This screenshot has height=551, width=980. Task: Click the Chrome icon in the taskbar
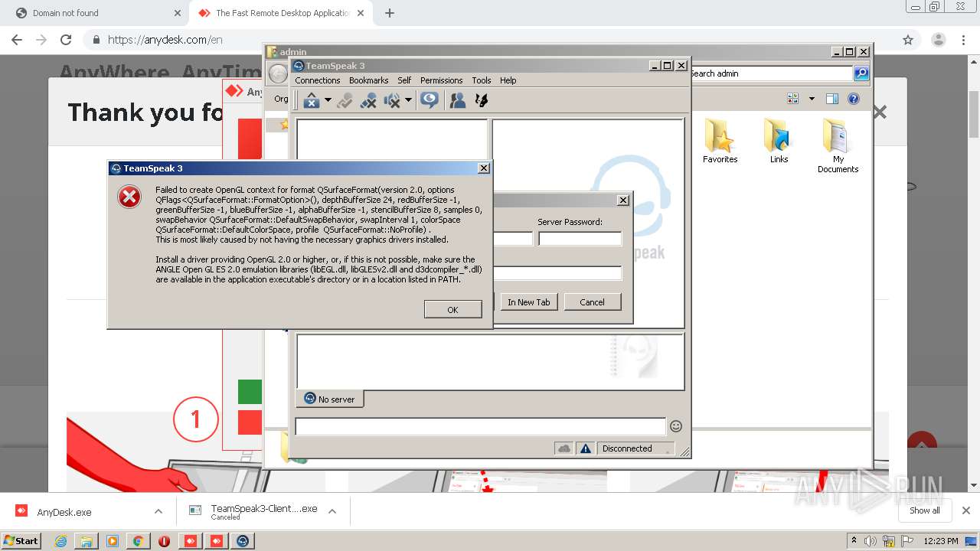[x=138, y=541]
